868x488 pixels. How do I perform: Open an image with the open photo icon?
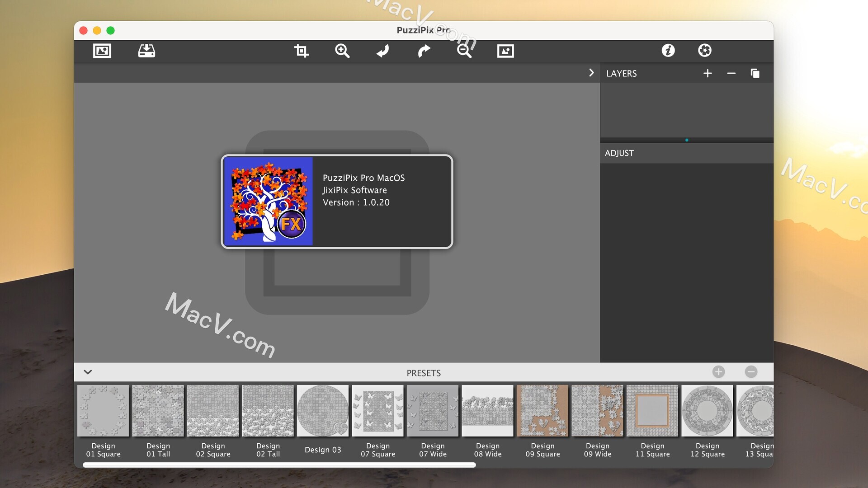[x=102, y=51]
